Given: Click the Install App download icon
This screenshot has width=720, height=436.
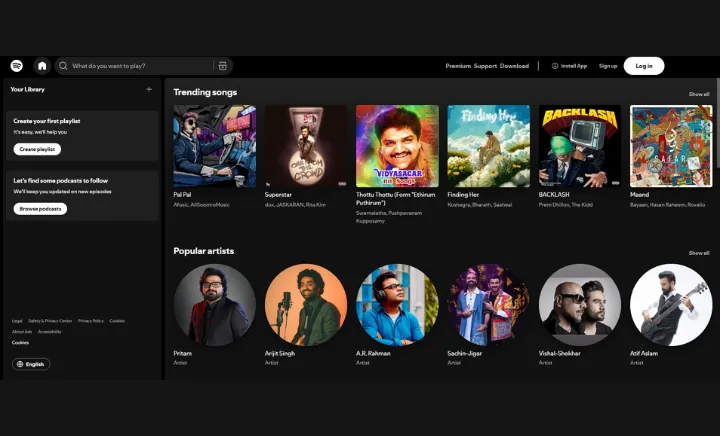Looking at the screenshot, I should click(x=555, y=66).
